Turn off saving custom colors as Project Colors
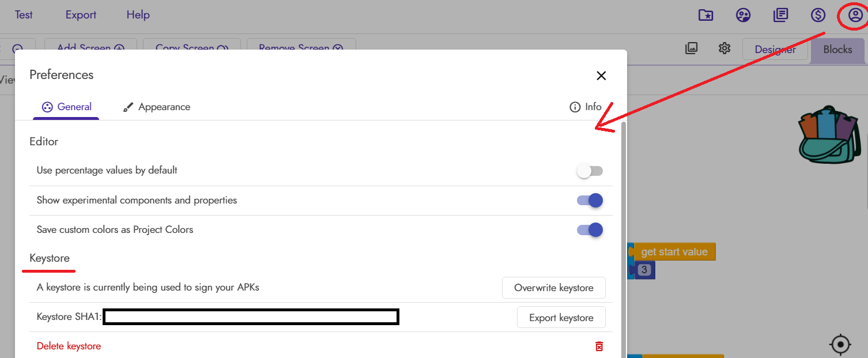 (590, 230)
